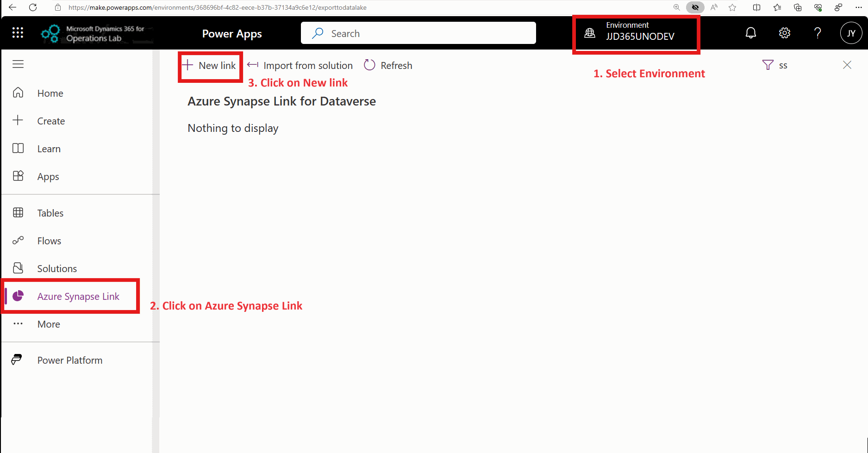The image size is (868, 453).
Task: Open notifications in the top bar
Action: (x=751, y=33)
